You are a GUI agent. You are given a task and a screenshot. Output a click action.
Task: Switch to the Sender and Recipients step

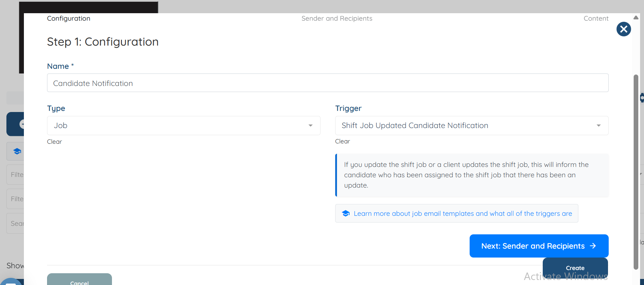pos(337,19)
